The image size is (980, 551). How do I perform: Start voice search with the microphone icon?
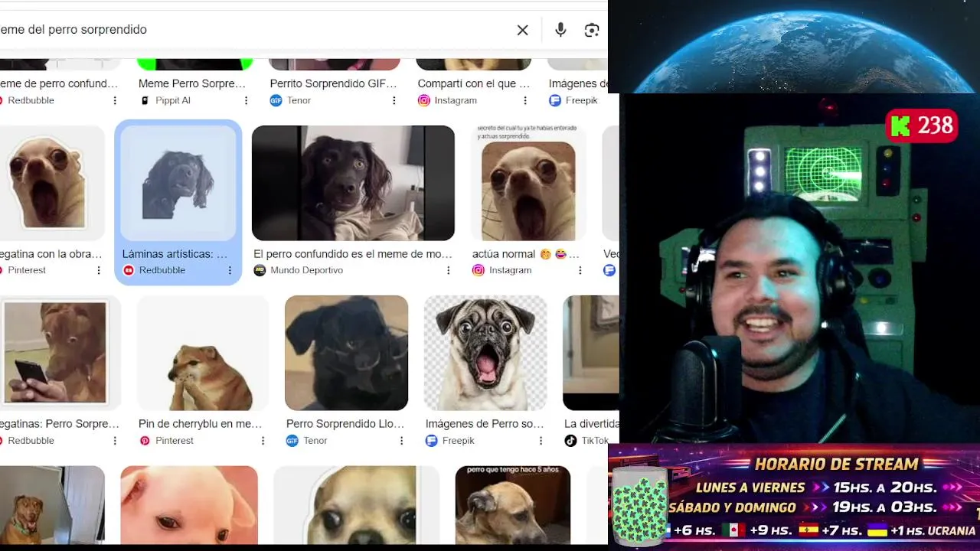tap(560, 30)
